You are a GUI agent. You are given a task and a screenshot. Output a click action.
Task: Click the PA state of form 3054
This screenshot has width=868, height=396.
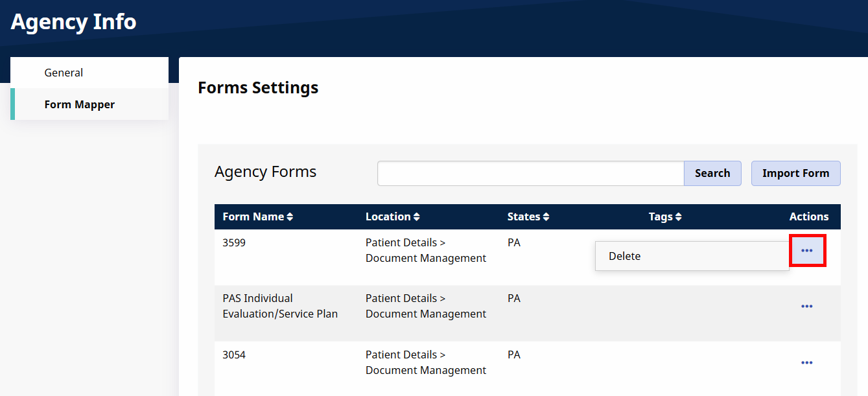click(x=514, y=355)
